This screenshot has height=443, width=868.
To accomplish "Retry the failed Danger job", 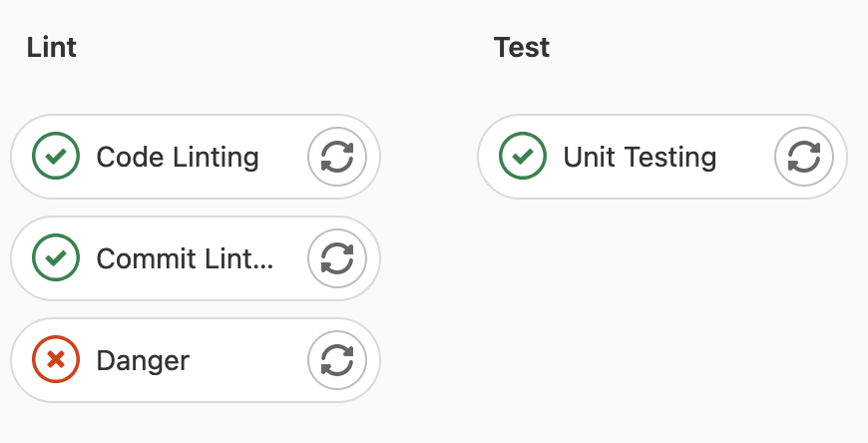I will [337, 360].
